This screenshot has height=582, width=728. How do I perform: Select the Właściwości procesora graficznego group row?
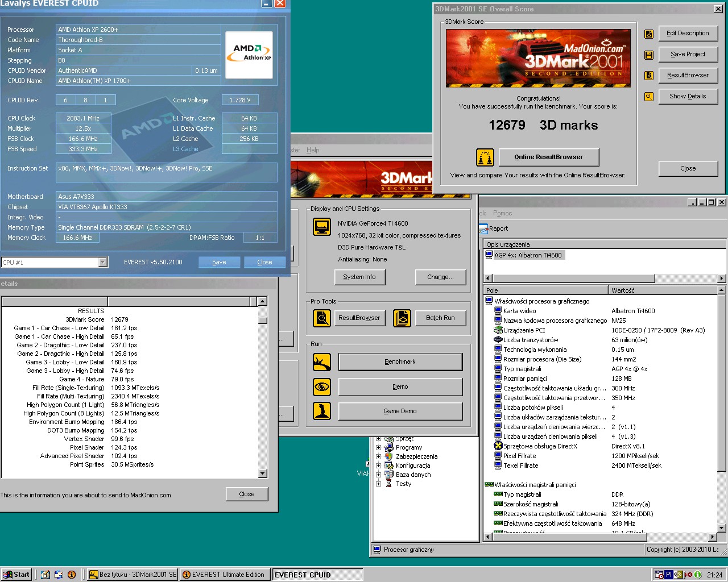click(537, 301)
